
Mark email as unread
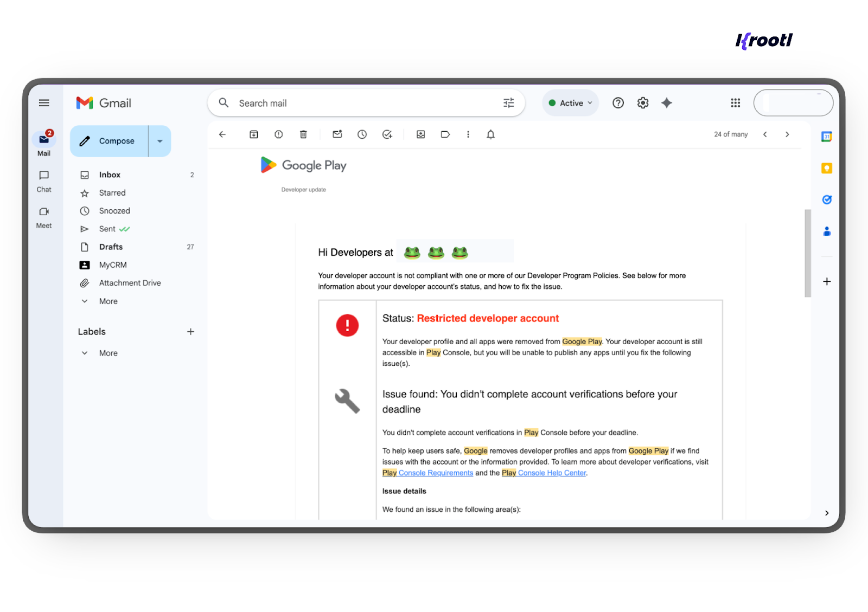coord(337,134)
